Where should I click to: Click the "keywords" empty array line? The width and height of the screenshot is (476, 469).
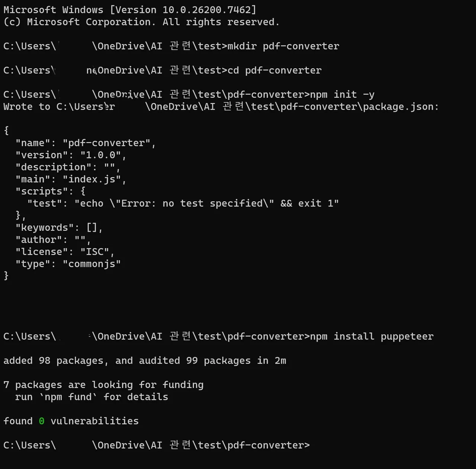click(59, 227)
